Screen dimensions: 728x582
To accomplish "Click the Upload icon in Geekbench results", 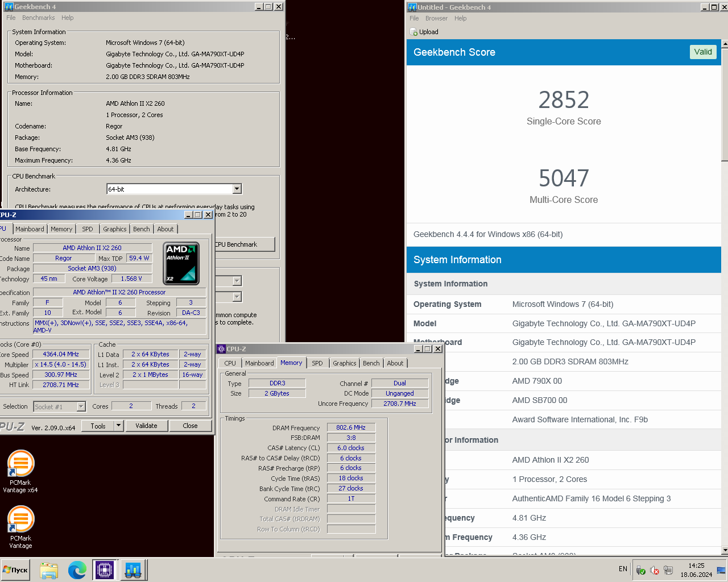I will (414, 32).
